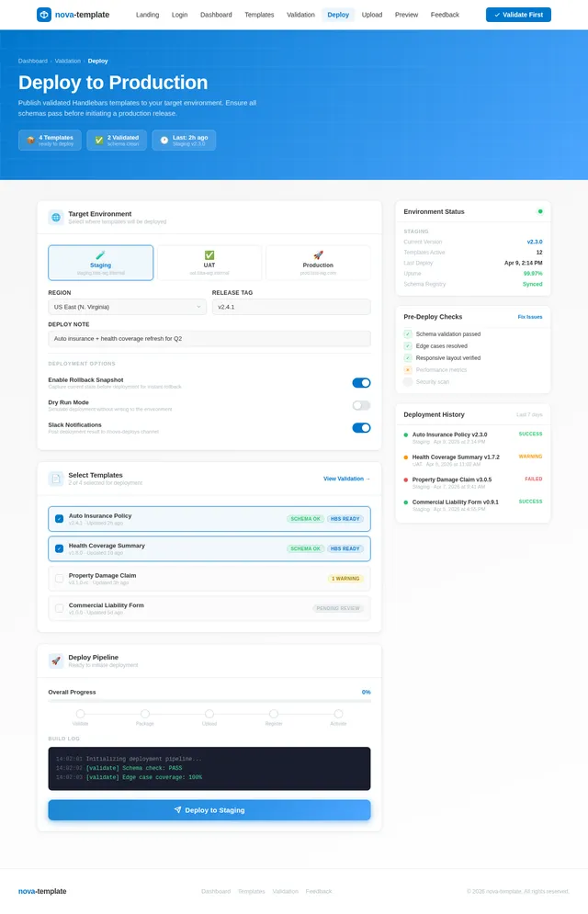Click the Overall Progress bar
The height and width of the screenshot is (914, 588).
point(209,701)
